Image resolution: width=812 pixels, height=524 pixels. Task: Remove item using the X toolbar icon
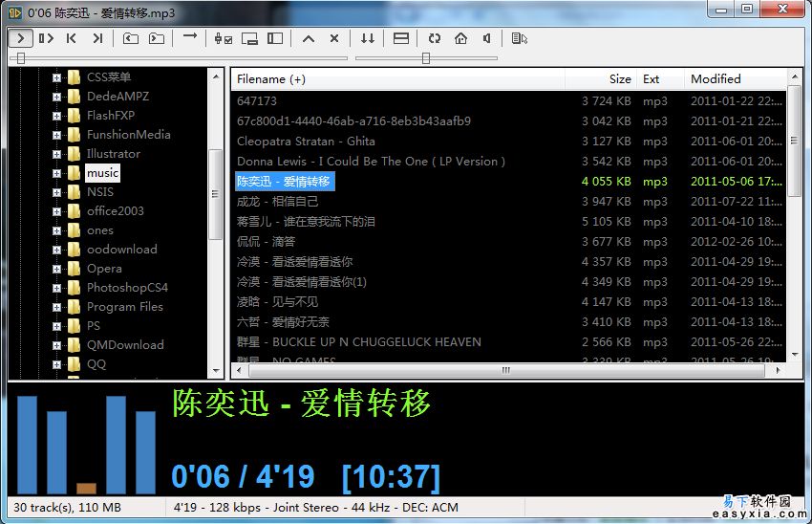pos(334,38)
